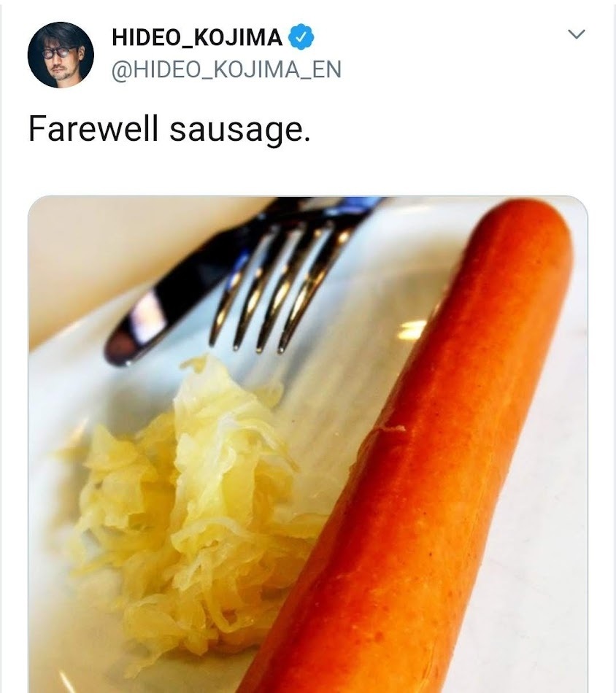The image size is (616, 693).
Task: Tap the split skin on the sausage
Action: point(389,429)
